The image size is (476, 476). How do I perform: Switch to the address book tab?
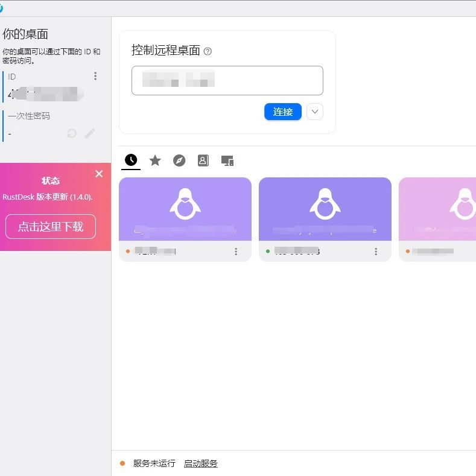coord(203,160)
